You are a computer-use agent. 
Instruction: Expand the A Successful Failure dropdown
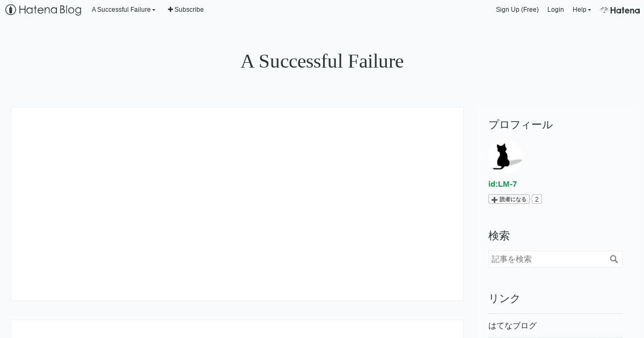(x=123, y=10)
